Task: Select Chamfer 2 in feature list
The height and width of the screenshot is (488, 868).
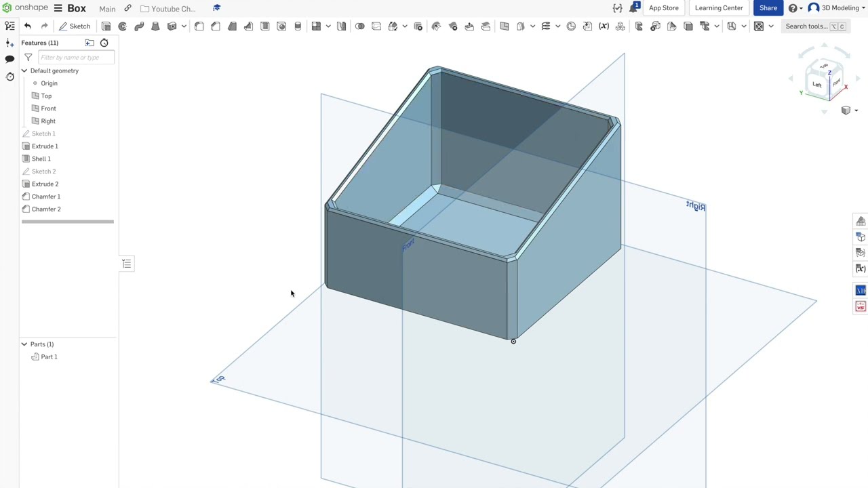Action: tap(46, 209)
